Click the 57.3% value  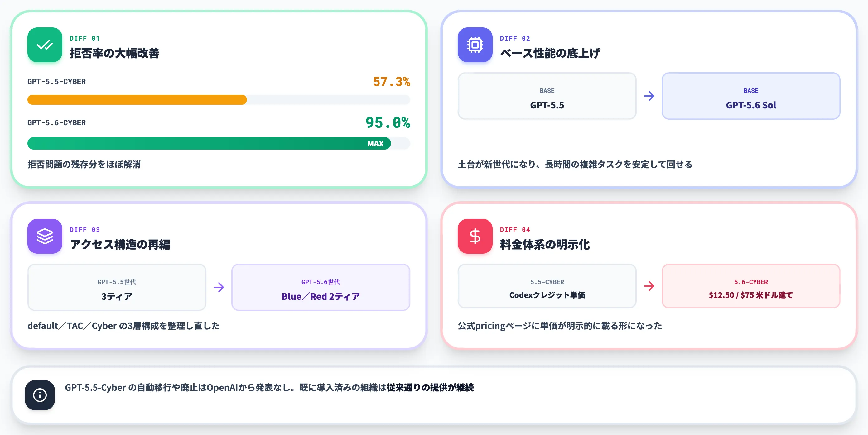coord(391,81)
